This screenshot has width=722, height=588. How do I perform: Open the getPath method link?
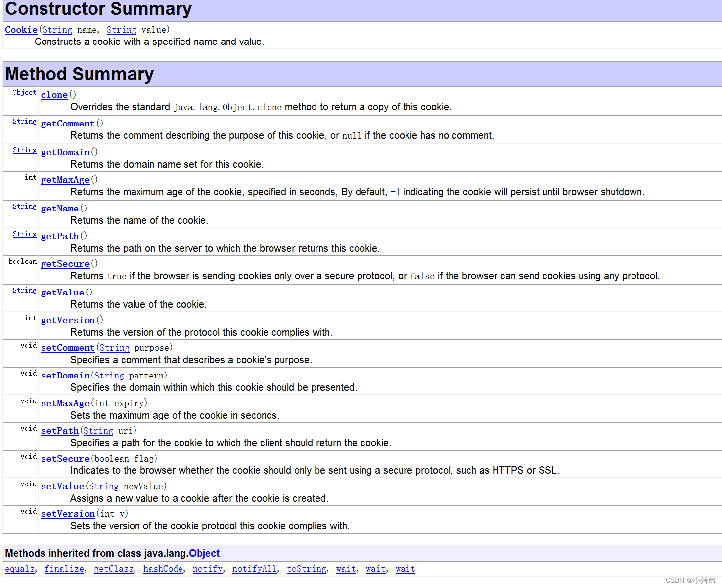[60, 236]
